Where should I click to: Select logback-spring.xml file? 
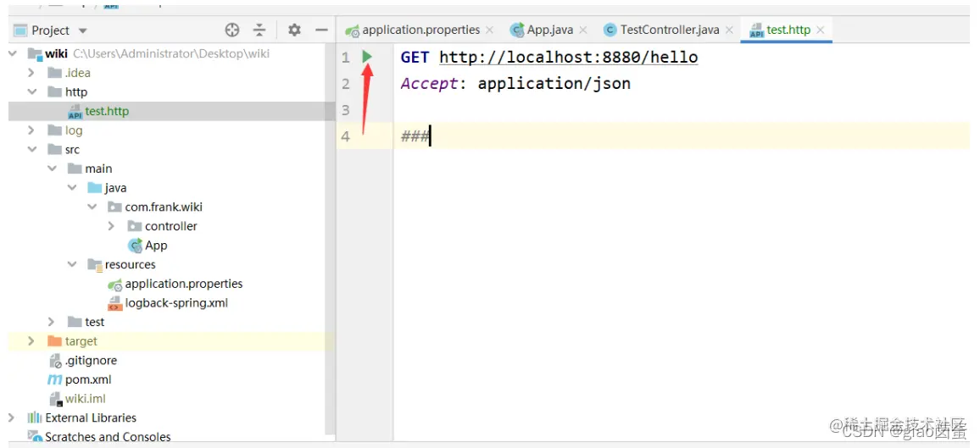(176, 303)
